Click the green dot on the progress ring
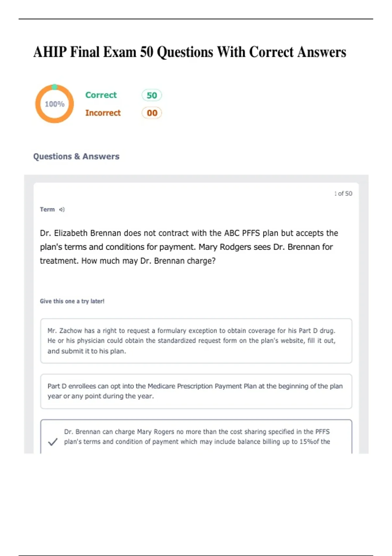 [x=55, y=87]
